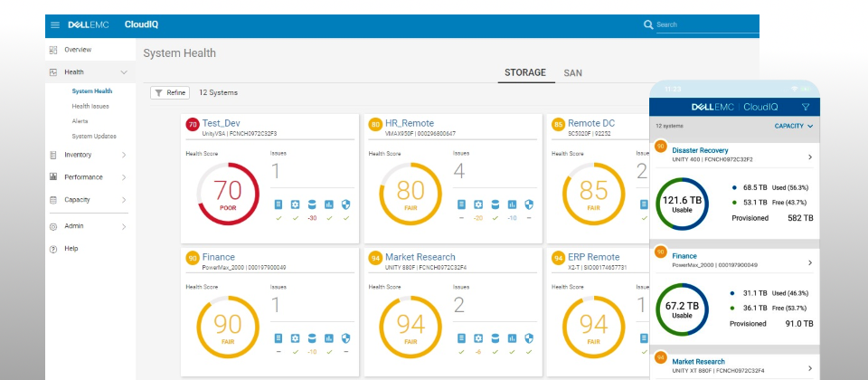Open Health Issues in the sidebar
The height and width of the screenshot is (380, 868).
(90, 107)
